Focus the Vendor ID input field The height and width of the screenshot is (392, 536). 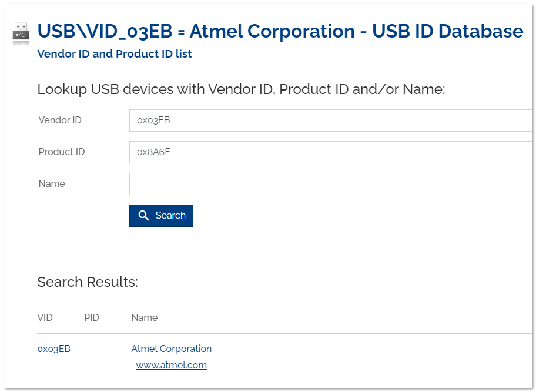(x=330, y=120)
